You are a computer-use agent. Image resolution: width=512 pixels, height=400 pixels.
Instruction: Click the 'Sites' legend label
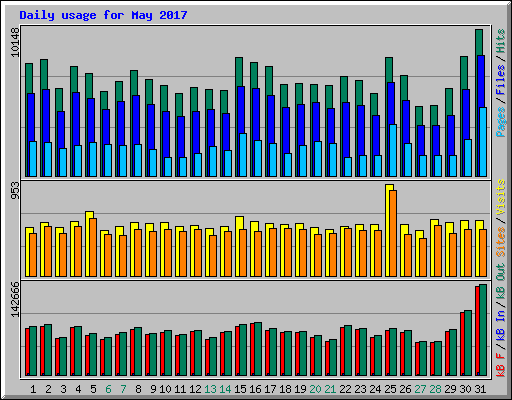click(500, 242)
